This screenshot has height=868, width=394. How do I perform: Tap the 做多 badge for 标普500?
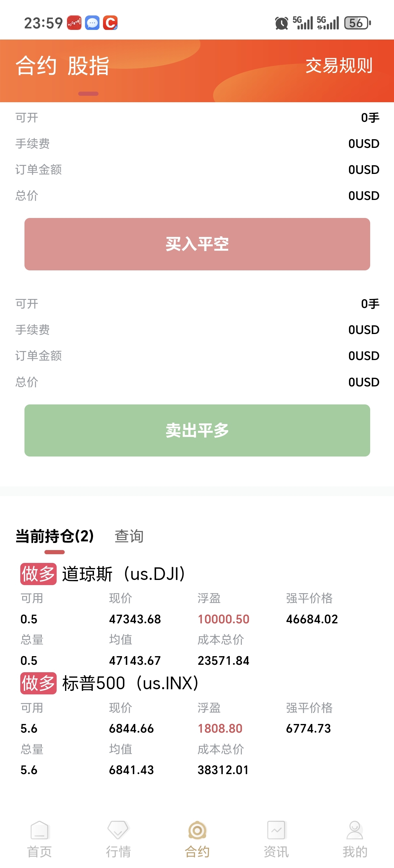[38, 683]
